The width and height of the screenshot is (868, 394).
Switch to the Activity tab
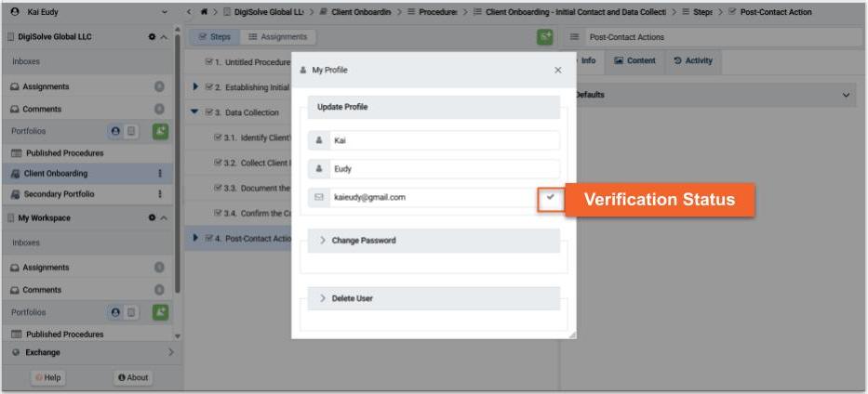click(692, 61)
